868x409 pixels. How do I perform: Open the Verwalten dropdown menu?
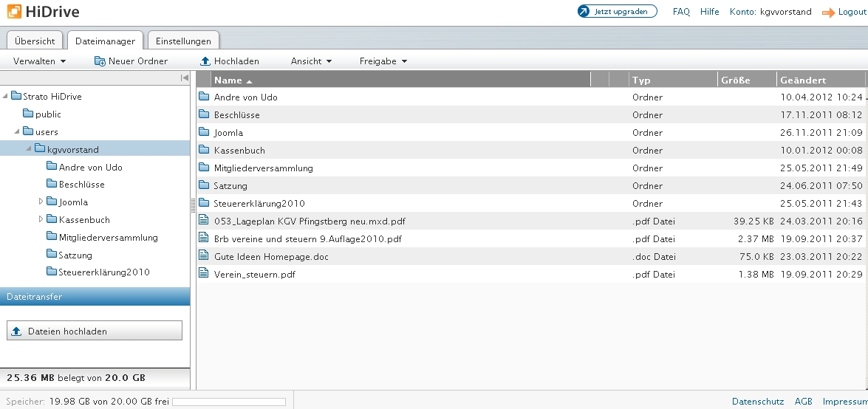[x=39, y=61]
